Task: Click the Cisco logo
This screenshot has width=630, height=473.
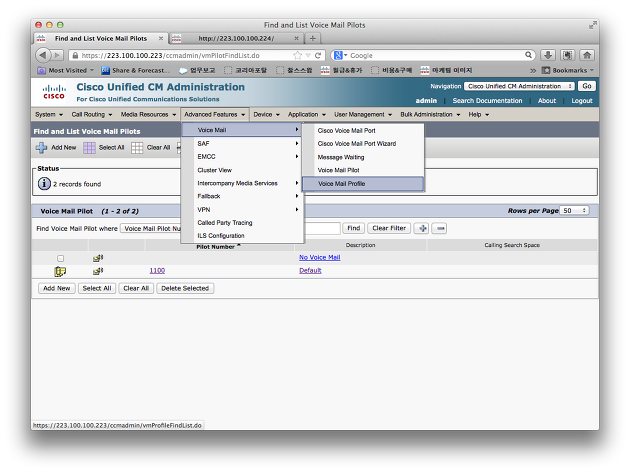Action: 54,92
